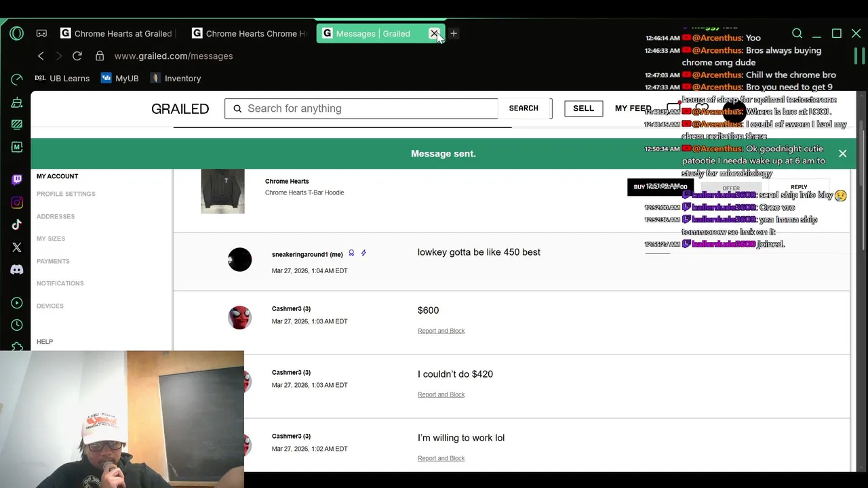
Task: Click the Chrome Hearts hoodie thumbnail
Action: tap(222, 191)
